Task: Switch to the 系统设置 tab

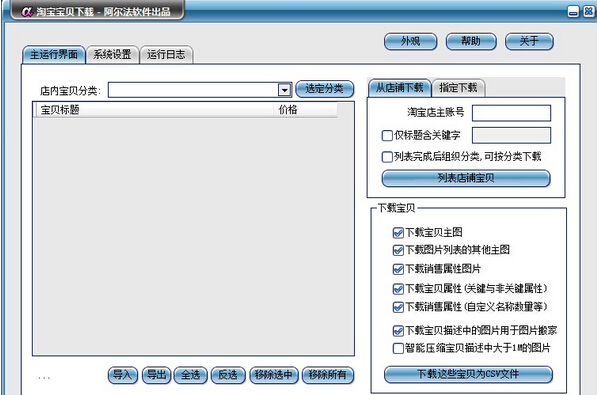Action: coord(112,55)
